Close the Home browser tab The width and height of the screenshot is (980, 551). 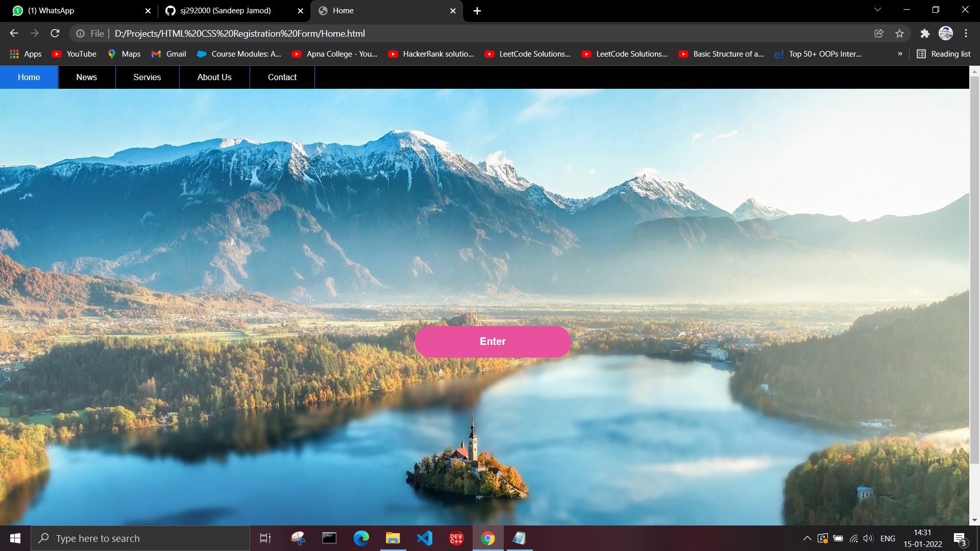[x=453, y=11]
